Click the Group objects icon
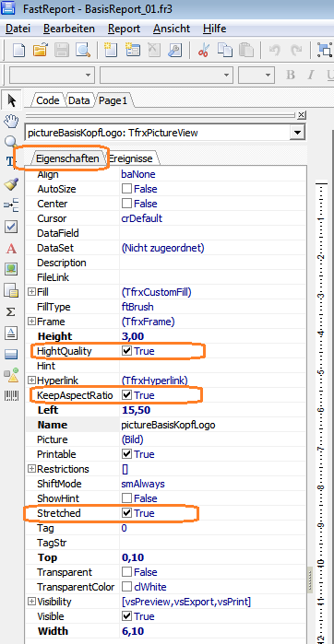The height and width of the screenshot is (644, 334). click(x=325, y=50)
